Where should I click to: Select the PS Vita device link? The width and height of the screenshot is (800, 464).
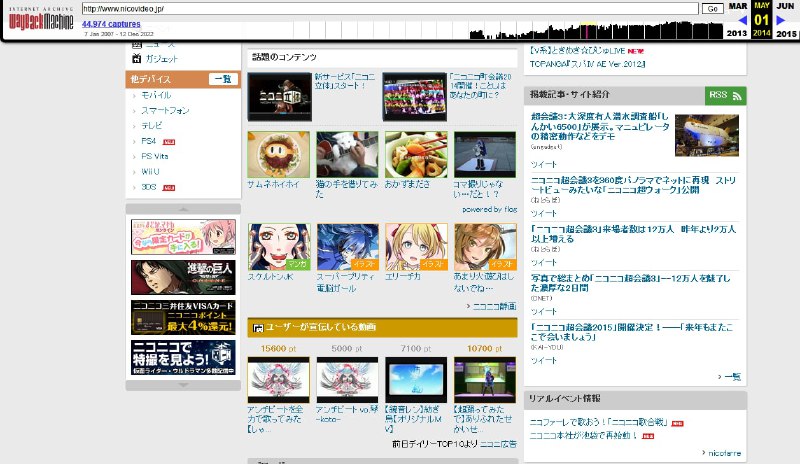pos(160,156)
